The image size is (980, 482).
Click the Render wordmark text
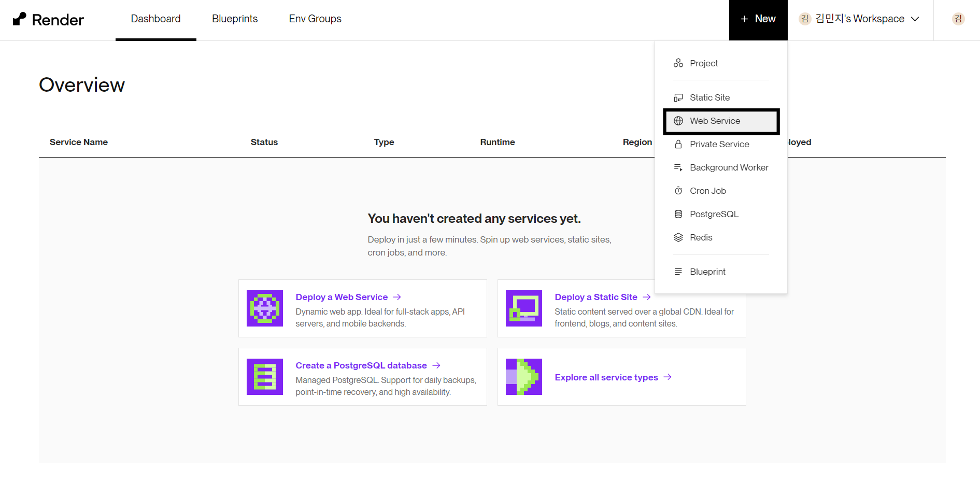[58, 20]
